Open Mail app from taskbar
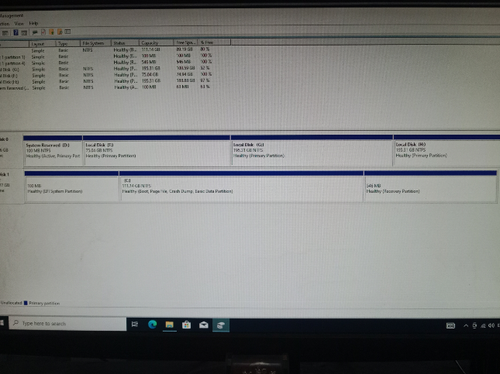This screenshot has width=500, height=374. click(204, 325)
